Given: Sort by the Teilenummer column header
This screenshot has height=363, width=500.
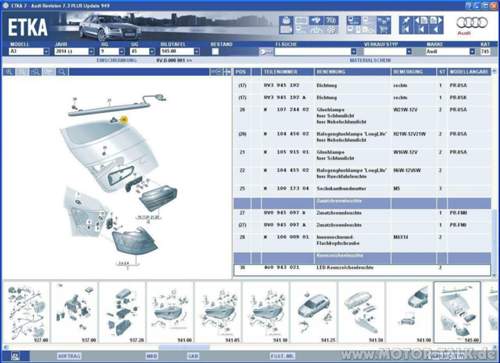Looking at the screenshot, I should (287, 72).
